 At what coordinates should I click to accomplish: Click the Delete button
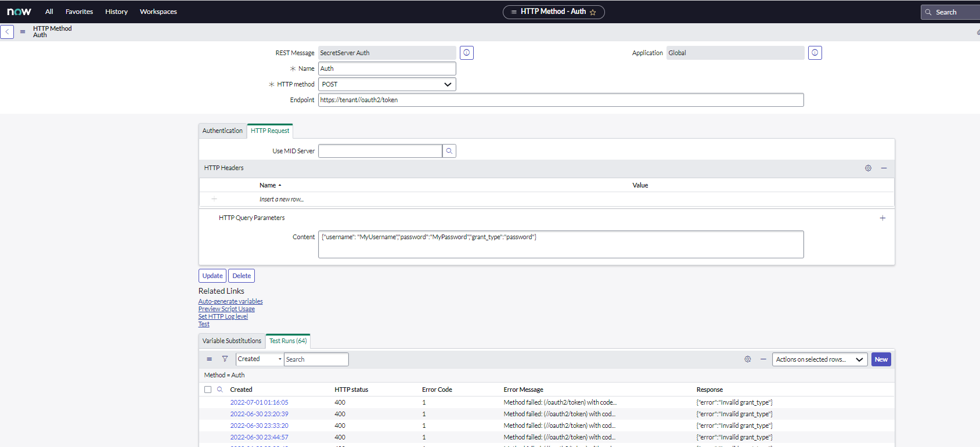(x=242, y=276)
